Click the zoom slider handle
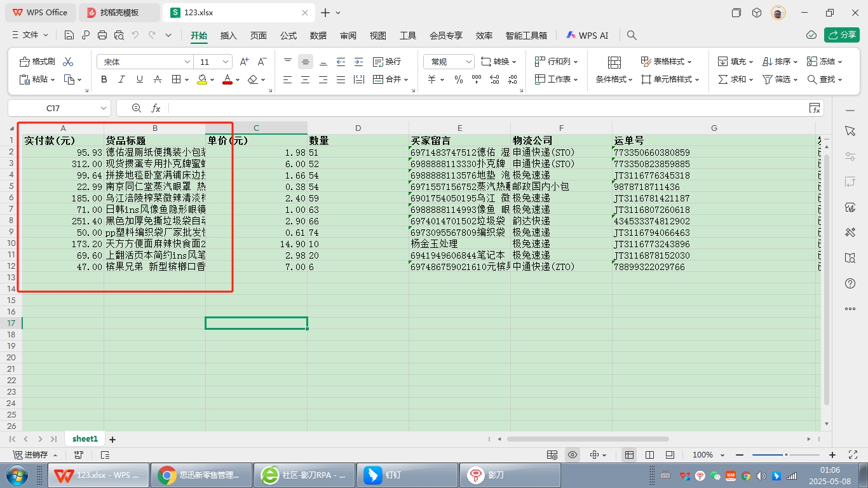Screen dimensions: 868x488 [786, 455]
